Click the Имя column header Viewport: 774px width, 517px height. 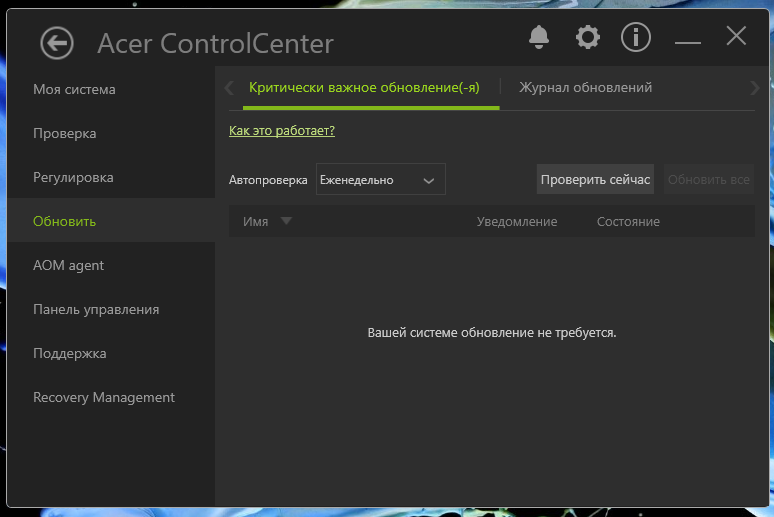coord(256,222)
